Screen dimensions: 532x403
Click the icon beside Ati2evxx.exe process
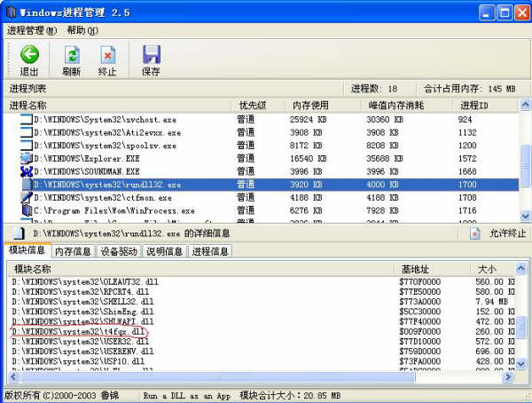click(27, 132)
